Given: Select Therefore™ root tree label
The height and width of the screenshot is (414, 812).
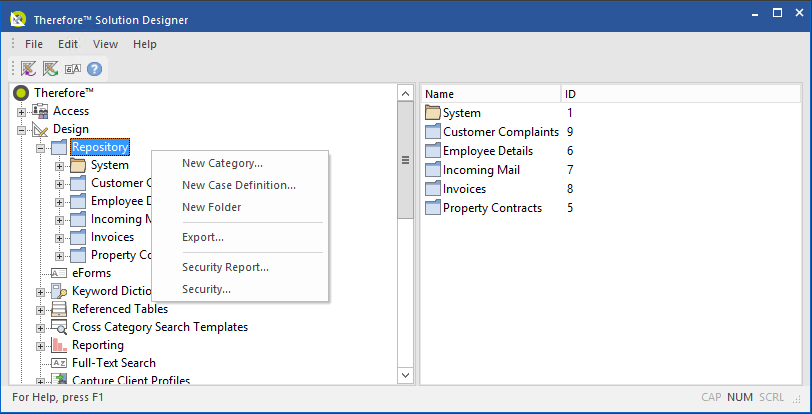Looking at the screenshot, I should [64, 93].
